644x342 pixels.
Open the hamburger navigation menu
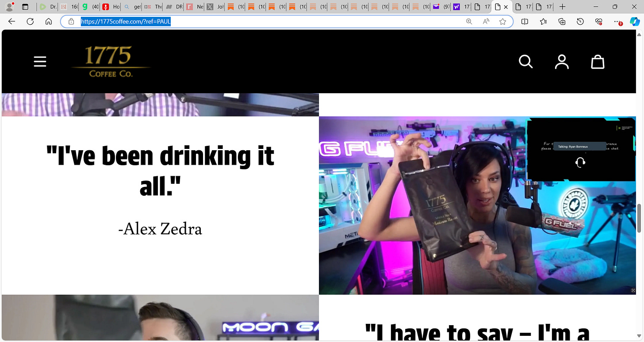40,61
